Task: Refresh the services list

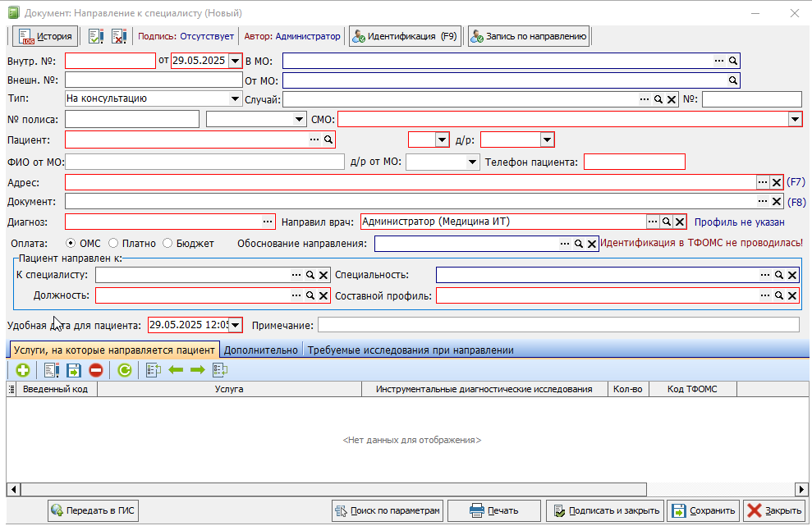Action: [124, 370]
